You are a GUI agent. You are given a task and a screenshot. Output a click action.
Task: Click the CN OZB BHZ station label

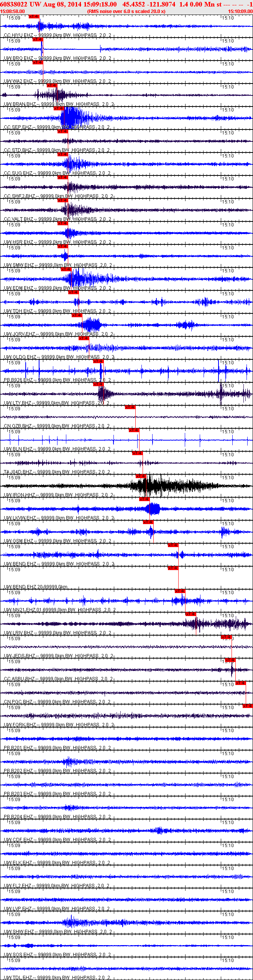[x=57, y=426]
